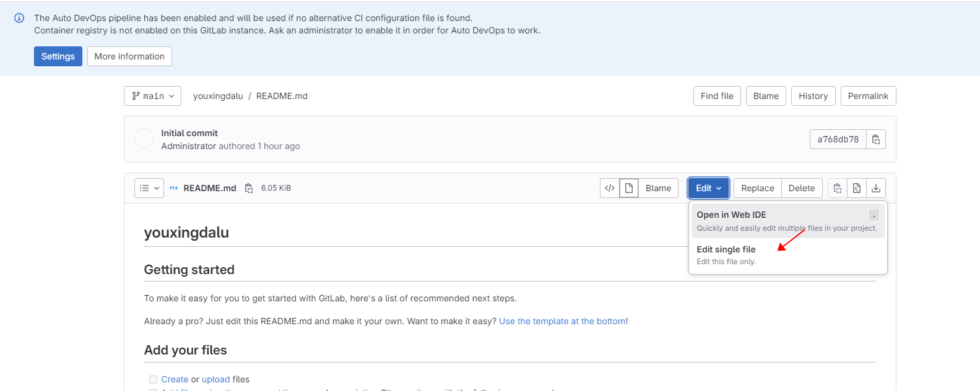Open Auto DevOps Settings button

pyautogui.click(x=58, y=56)
